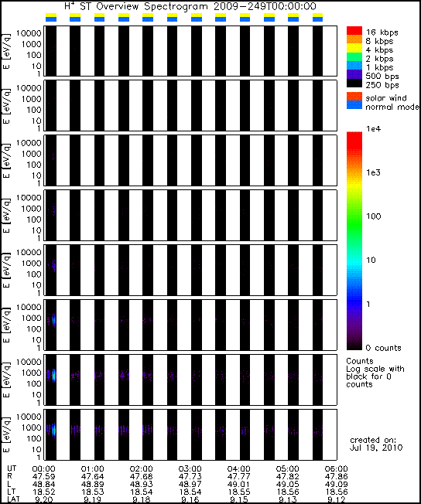Click the '8 kbps' legend label

[379, 41]
